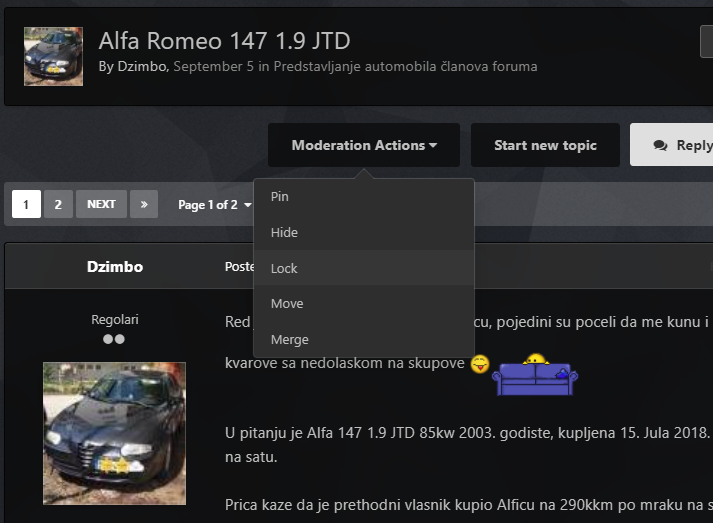Click the Start new topic button
The height and width of the screenshot is (523, 713).
point(545,145)
